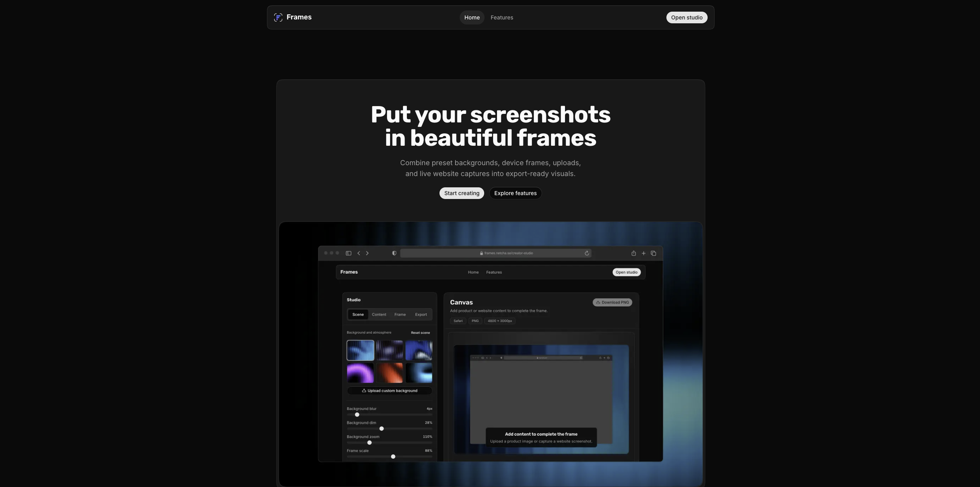Click the reload icon in mockup address bar
The image size is (980, 487).
587,253
